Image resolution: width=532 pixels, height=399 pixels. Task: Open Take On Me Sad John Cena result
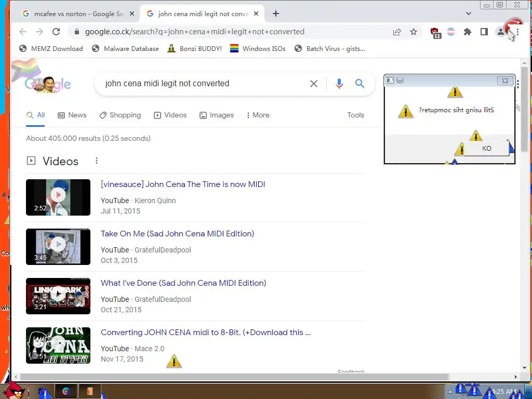point(178,233)
